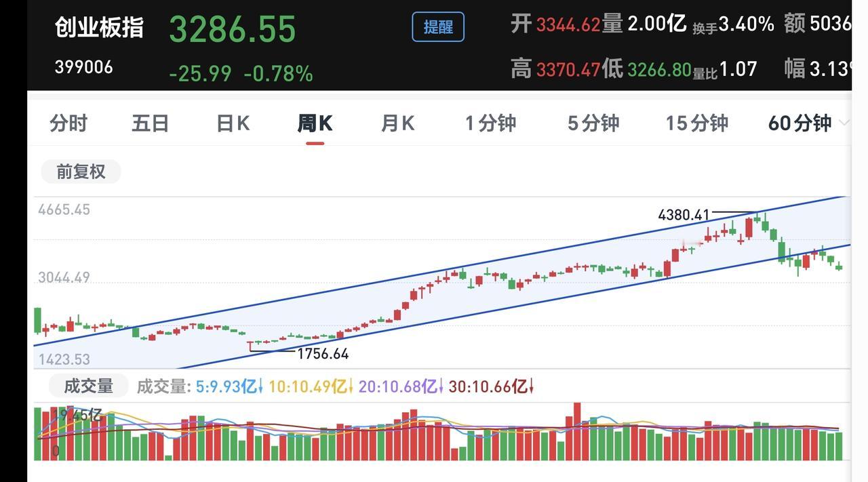Switch to the 分时 tab

coord(68,123)
